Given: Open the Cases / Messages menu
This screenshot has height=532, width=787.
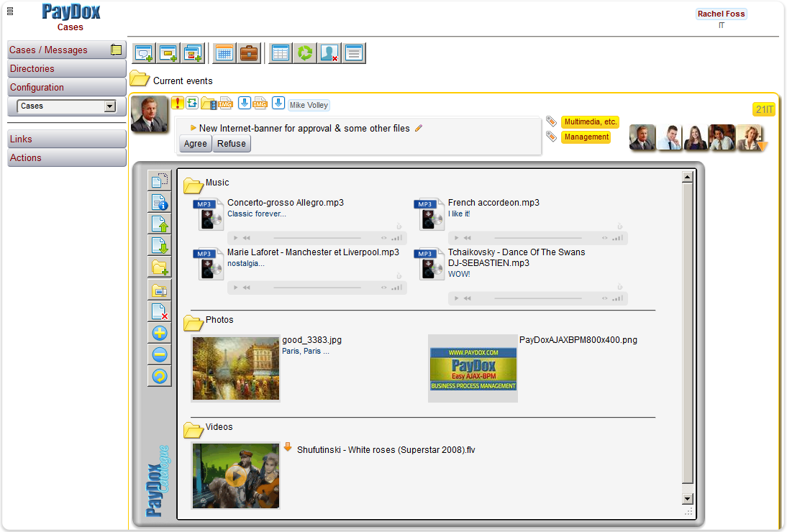Looking at the screenshot, I should [67, 50].
